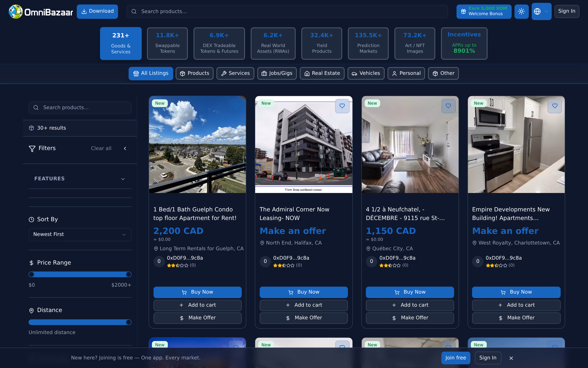Viewport: 588px width, 368px height.
Task: Make Offer on Empire Developments listing
Action: pyautogui.click(x=516, y=318)
